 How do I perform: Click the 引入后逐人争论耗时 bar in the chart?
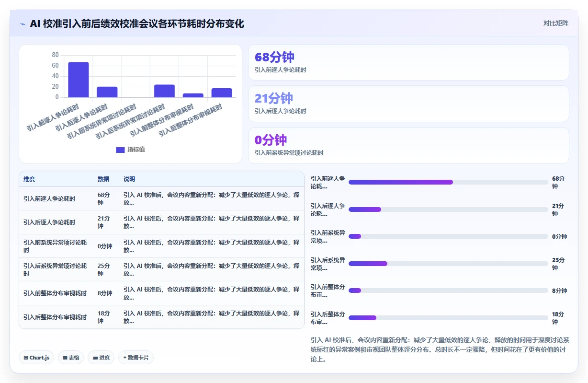(107, 92)
